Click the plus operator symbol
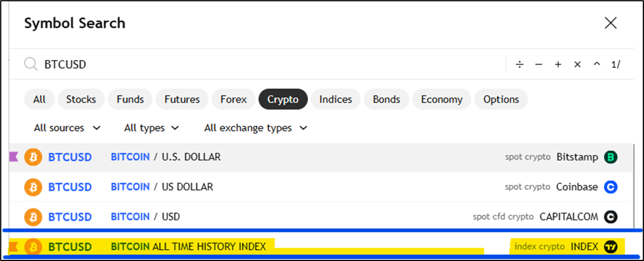 [x=558, y=65]
